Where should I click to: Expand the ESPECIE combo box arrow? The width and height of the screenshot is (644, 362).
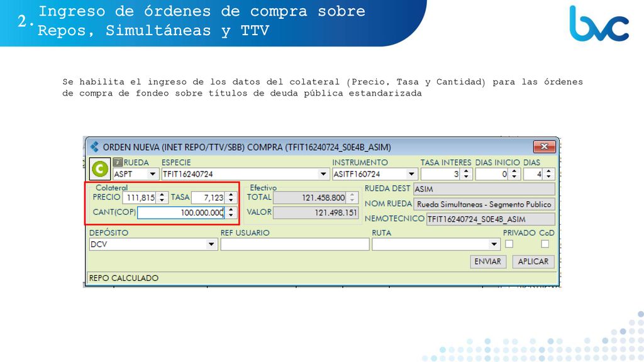click(323, 174)
